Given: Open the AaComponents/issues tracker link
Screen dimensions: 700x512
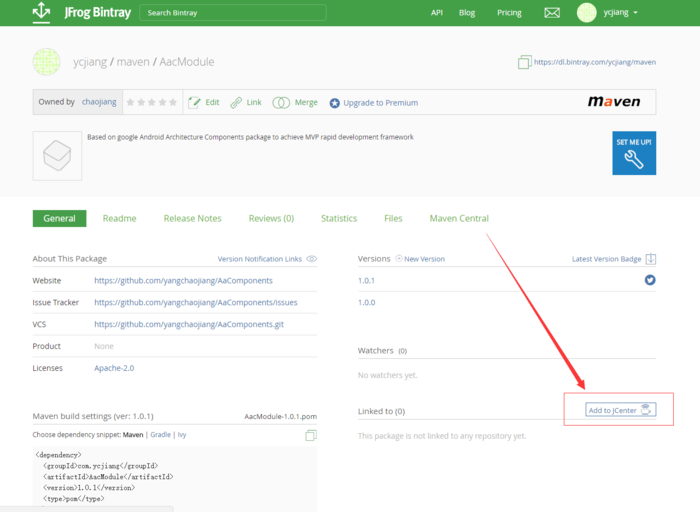Looking at the screenshot, I should click(x=196, y=302).
